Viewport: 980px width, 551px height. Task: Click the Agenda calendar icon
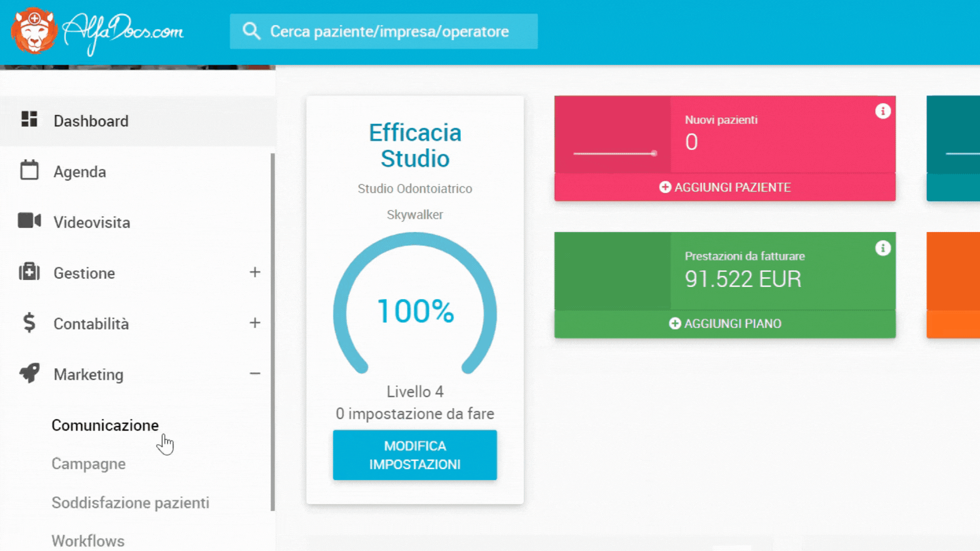29,170
